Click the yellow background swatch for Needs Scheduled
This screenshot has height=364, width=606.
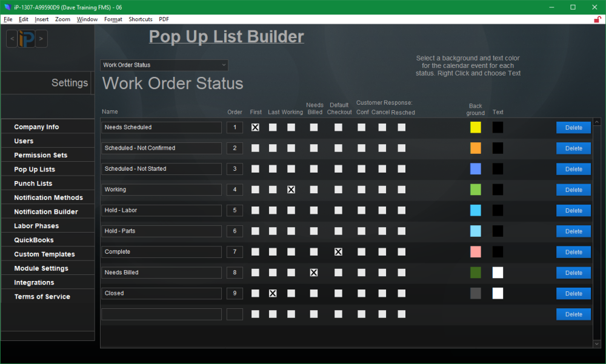(x=475, y=127)
